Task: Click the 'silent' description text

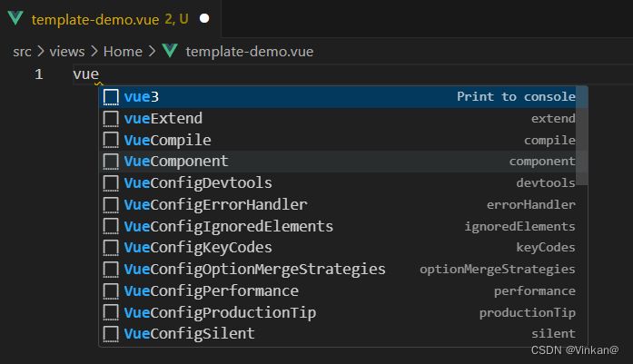Action: point(553,334)
